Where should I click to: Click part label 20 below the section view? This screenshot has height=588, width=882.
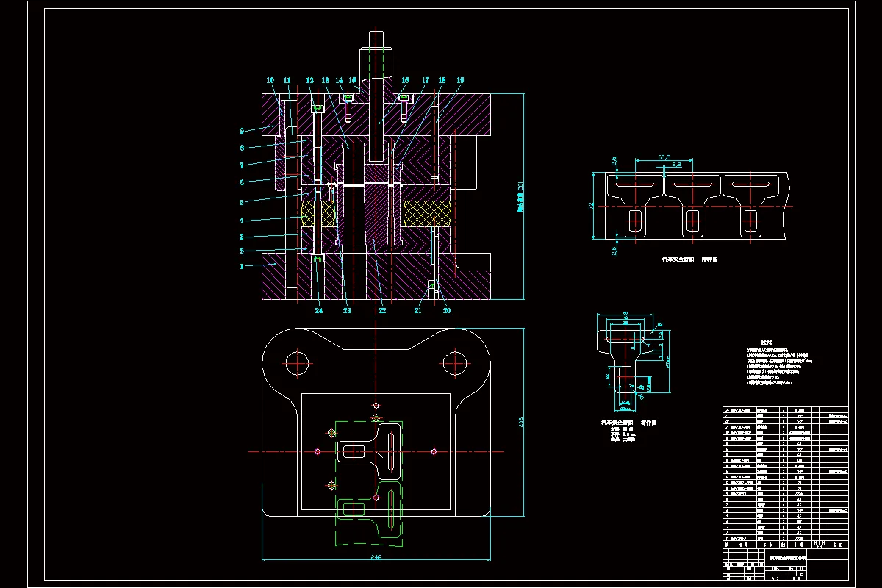click(x=446, y=311)
